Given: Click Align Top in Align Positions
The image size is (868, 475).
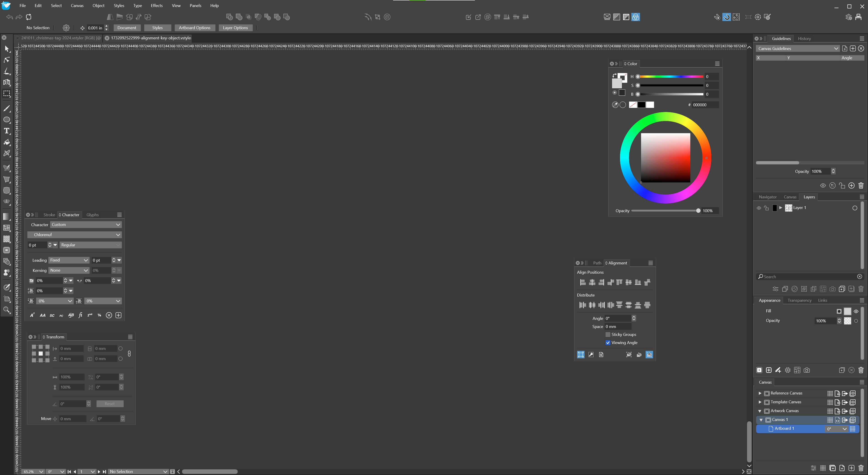Looking at the screenshot, I should [x=619, y=282].
